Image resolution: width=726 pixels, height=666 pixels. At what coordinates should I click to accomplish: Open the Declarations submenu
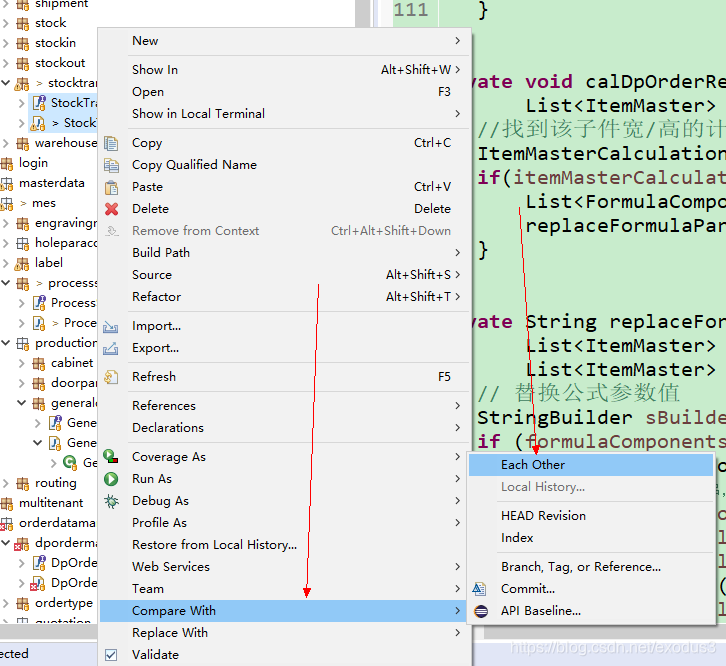coord(285,428)
